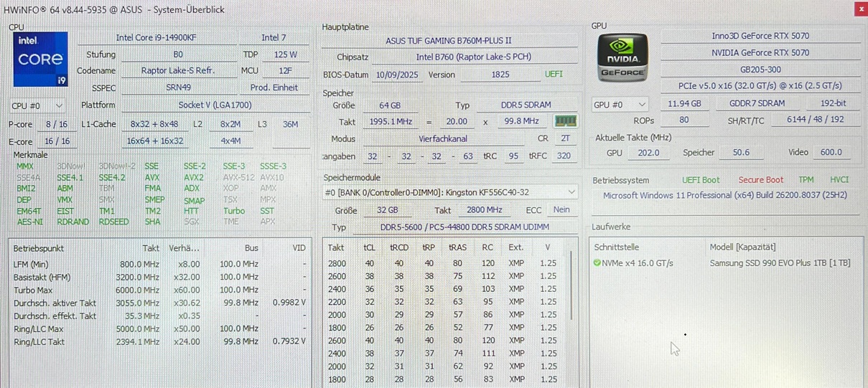Viewport: 868px width, 388px height.
Task: Click the GB205-300 GPU codename field
Action: [x=760, y=70]
